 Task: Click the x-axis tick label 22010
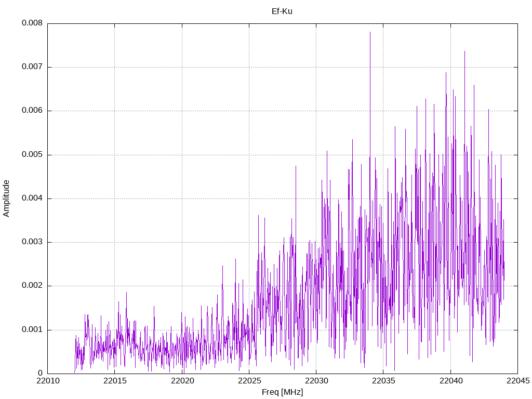pos(47,381)
